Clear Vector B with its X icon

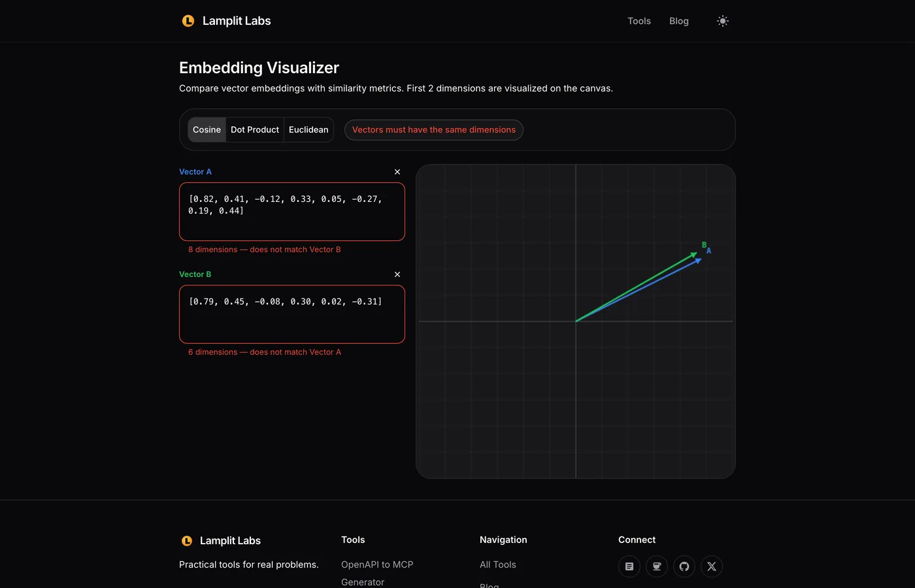pyautogui.click(x=397, y=274)
